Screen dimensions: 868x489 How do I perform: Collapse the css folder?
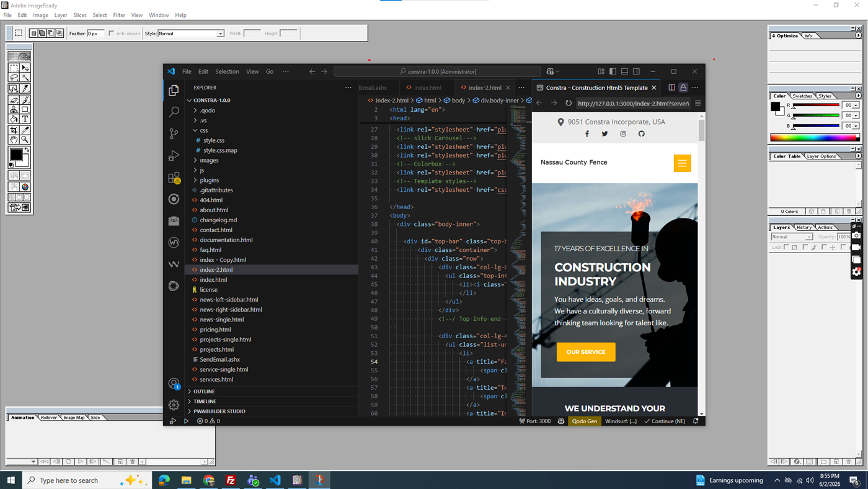(195, 130)
